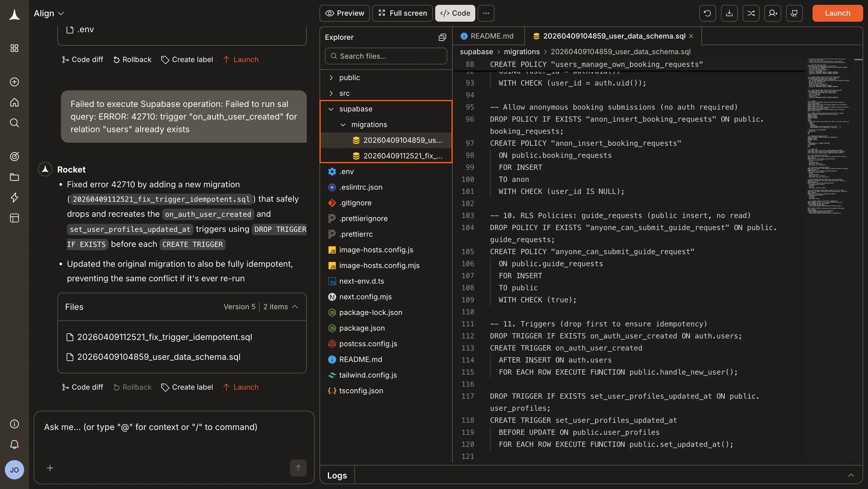Viewport: 868px width, 489px height.
Task: Click the shuffle arrows icon in the top bar
Action: click(x=751, y=13)
